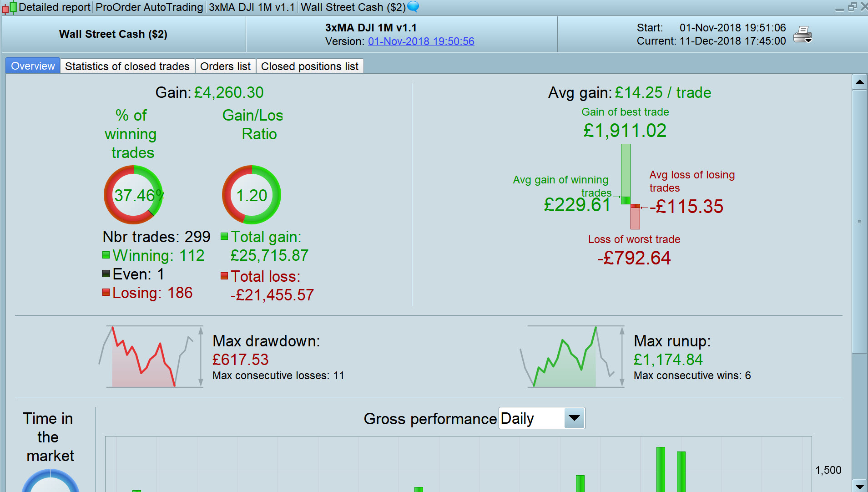868x492 pixels.
Task: Click the Losing: 186 entry
Action: coord(152,293)
